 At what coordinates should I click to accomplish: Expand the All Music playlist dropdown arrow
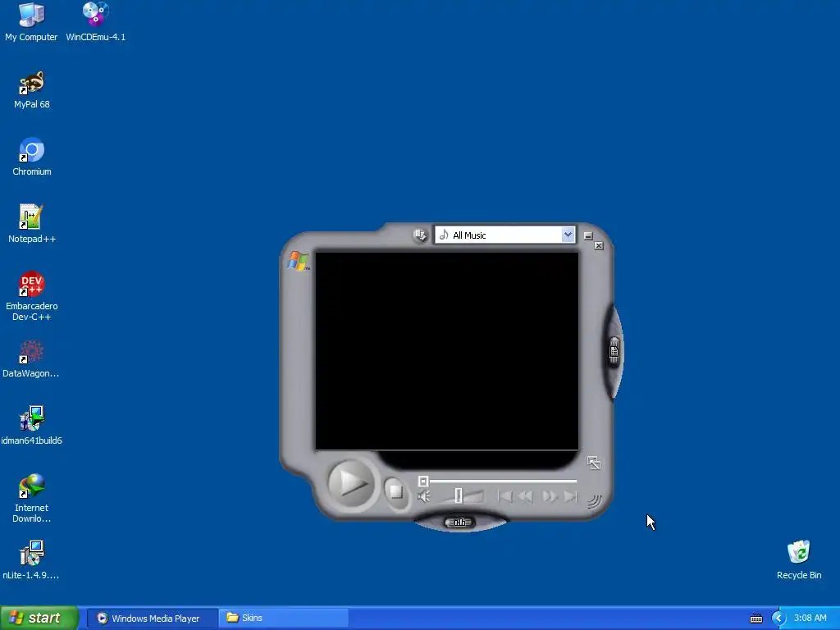(x=568, y=235)
